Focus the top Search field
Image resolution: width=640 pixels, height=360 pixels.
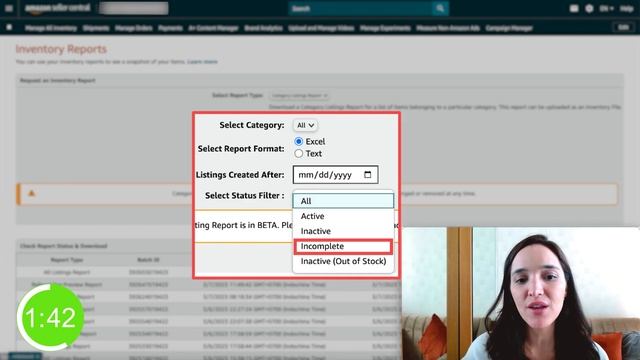point(360,9)
